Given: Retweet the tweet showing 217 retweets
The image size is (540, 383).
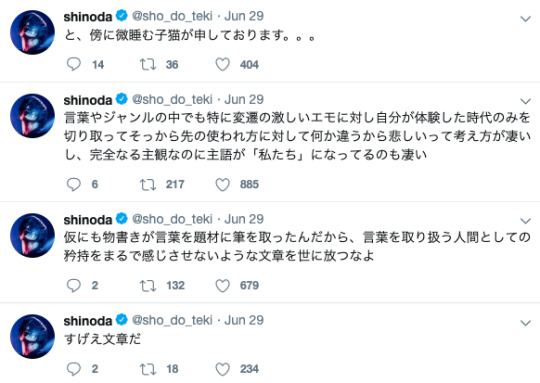Looking at the screenshot, I should [x=148, y=184].
